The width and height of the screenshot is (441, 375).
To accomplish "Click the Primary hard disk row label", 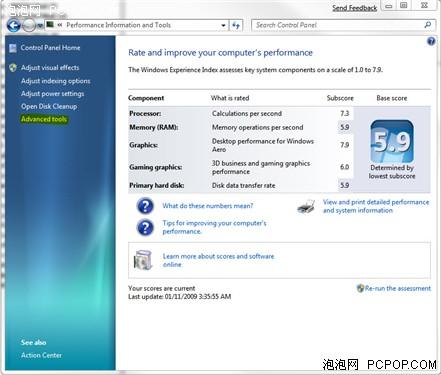I will (x=157, y=186).
